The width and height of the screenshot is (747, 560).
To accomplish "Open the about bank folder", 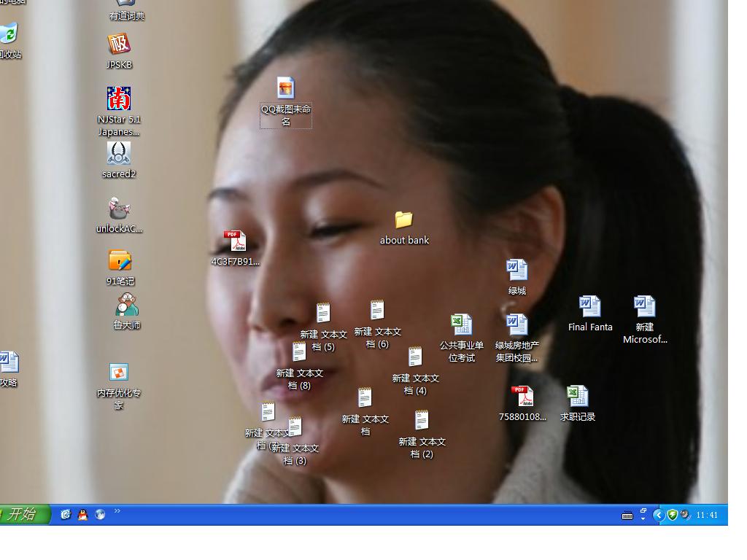I will [x=404, y=219].
